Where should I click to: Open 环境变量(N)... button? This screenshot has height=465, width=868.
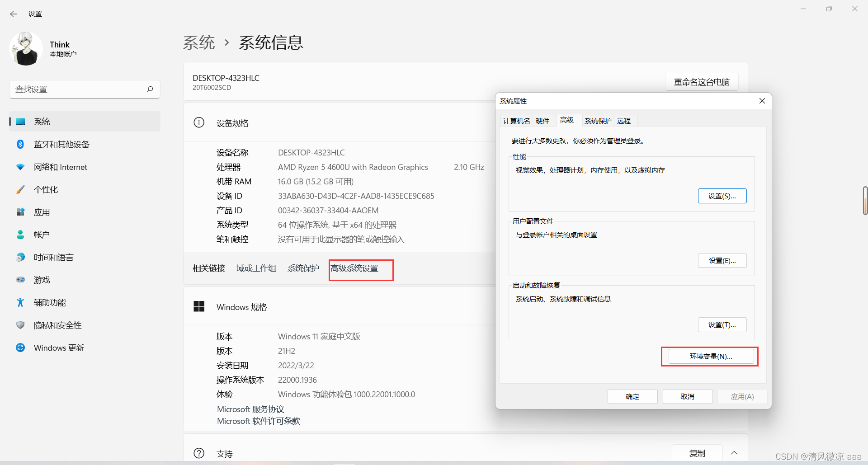coord(711,356)
